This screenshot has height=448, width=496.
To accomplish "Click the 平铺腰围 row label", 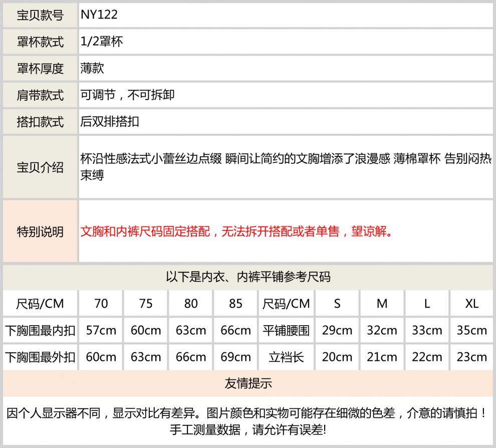I will [286, 331].
